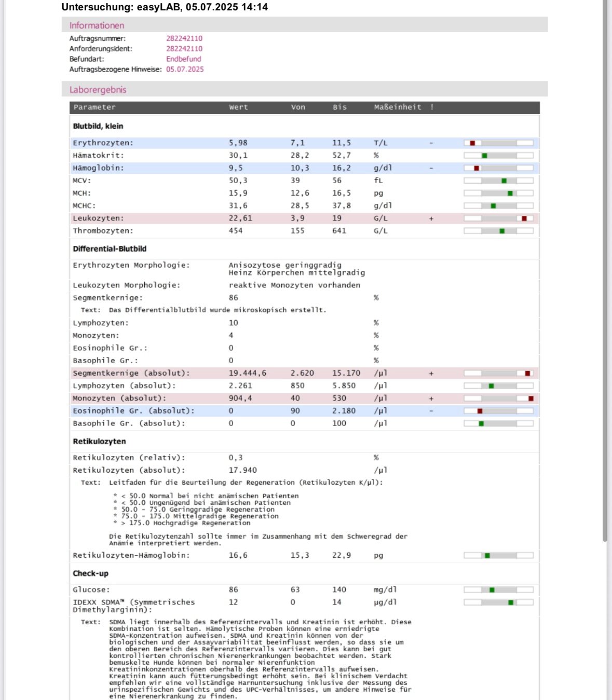Click the Hämoglobin value '9,5'
Viewport: 612px width, 700px height.
pos(236,168)
